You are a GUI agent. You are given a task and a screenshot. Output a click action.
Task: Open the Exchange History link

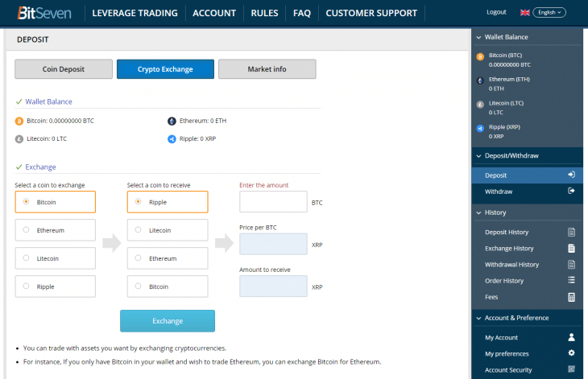(x=509, y=249)
